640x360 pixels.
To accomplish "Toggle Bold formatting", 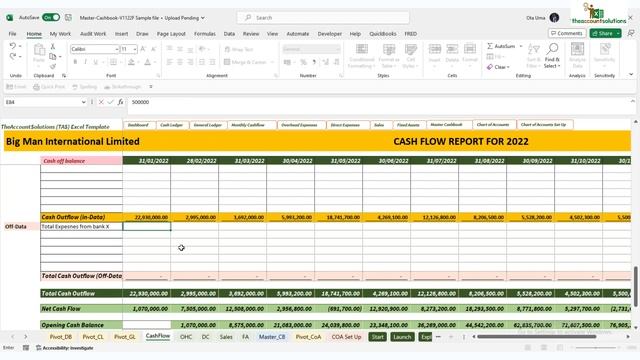I will pyautogui.click(x=76, y=62).
